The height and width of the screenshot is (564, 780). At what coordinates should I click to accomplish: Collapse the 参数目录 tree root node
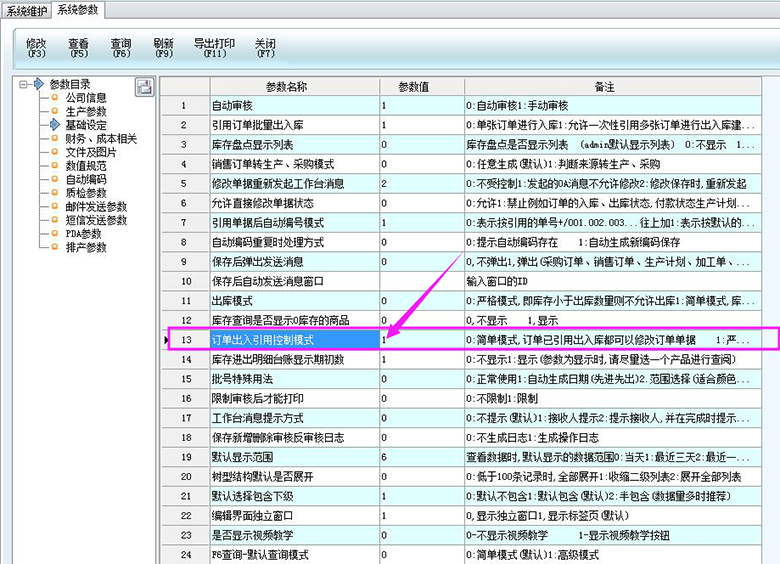tap(24, 84)
